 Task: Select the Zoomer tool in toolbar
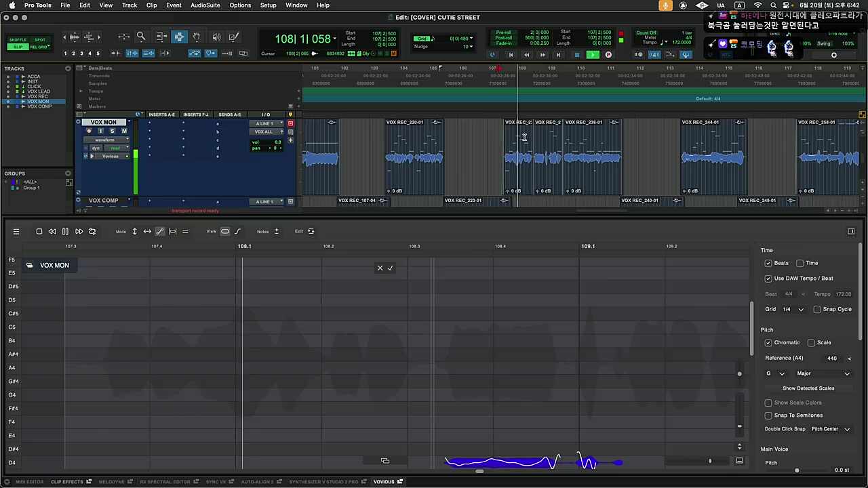pos(141,37)
